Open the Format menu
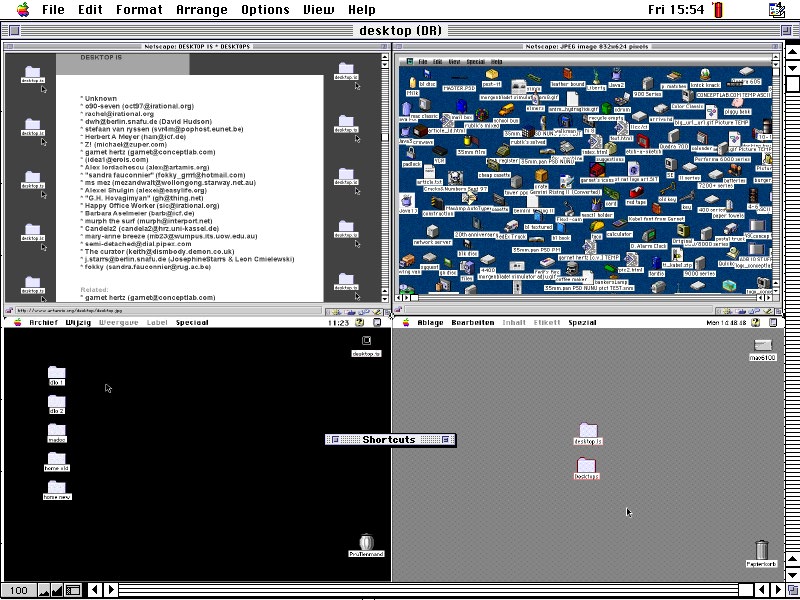The height and width of the screenshot is (600, 800). [x=139, y=10]
